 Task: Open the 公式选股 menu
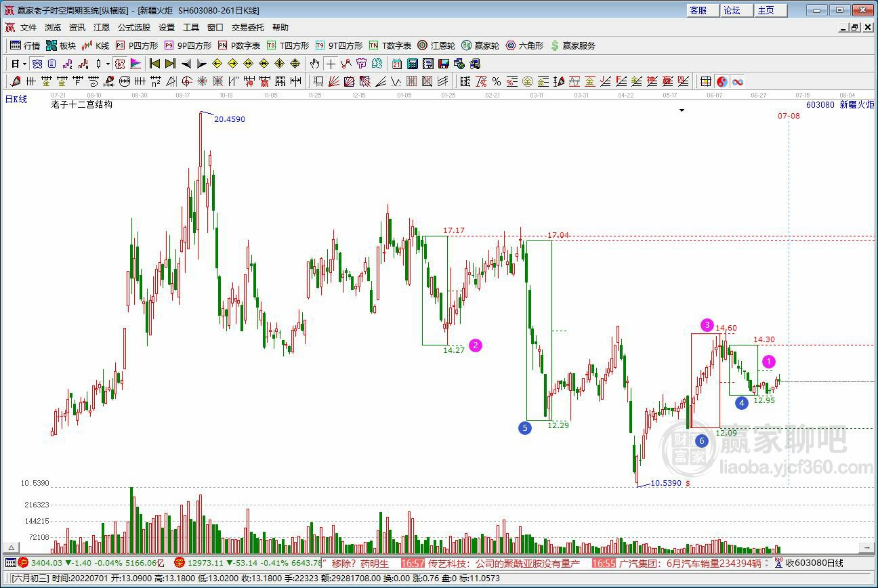pos(134,28)
